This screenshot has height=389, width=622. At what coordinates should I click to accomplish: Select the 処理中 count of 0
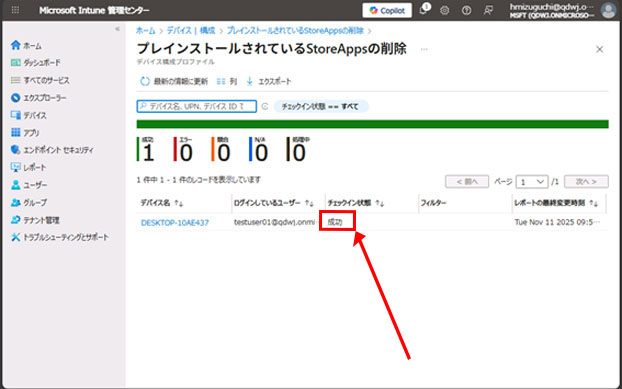point(298,149)
